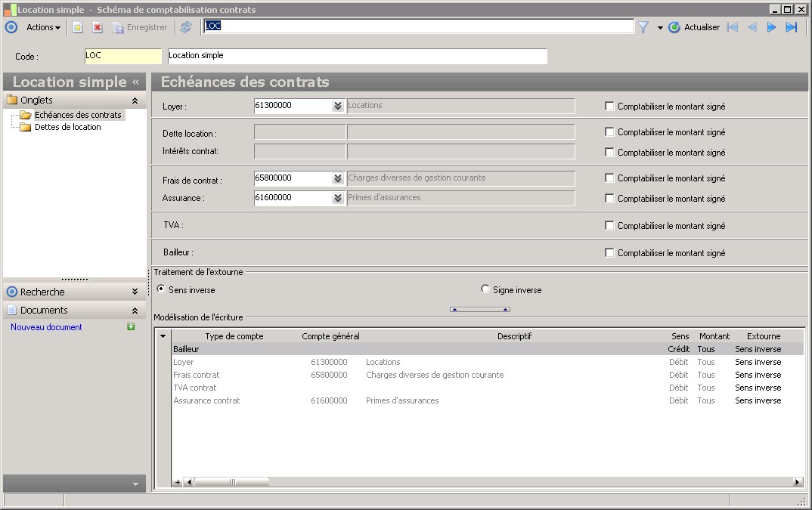Expand the Recherche panel section
The height and width of the screenshot is (510, 812).
[x=135, y=292]
